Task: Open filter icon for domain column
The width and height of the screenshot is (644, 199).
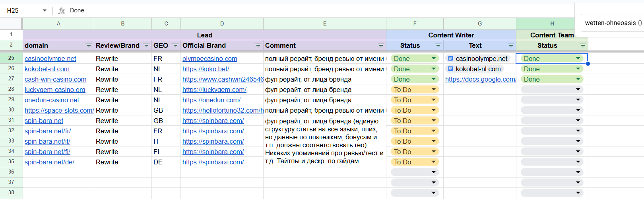Action: [89, 46]
